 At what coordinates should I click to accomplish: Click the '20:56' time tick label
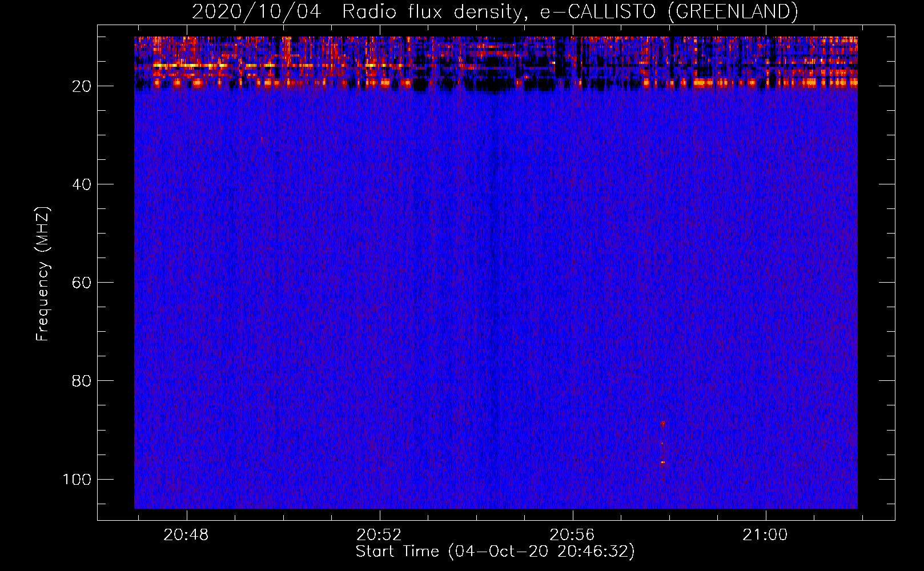pos(572,535)
